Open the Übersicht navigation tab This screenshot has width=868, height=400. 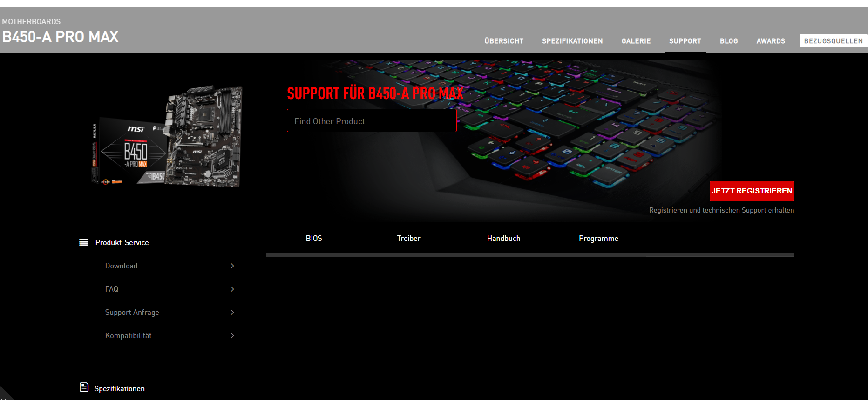(504, 41)
